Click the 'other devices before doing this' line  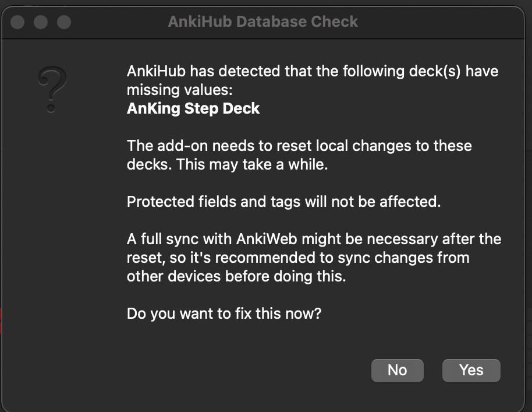pos(236,276)
